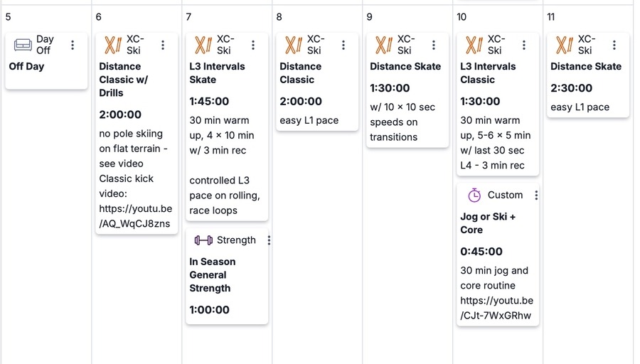
Task: Open the Classic kick YouTube video link
Action: point(135,216)
